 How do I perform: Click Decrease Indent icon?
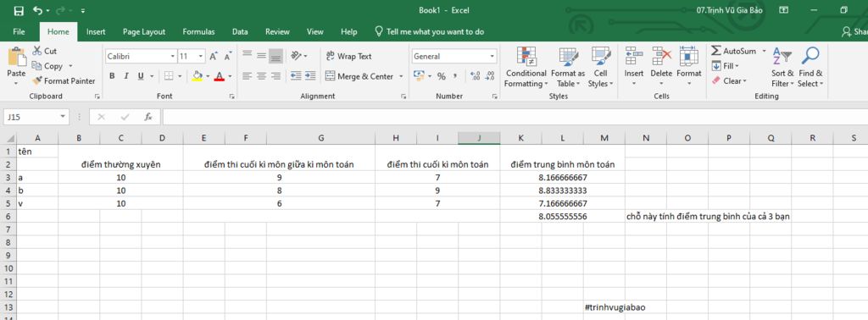pos(296,75)
